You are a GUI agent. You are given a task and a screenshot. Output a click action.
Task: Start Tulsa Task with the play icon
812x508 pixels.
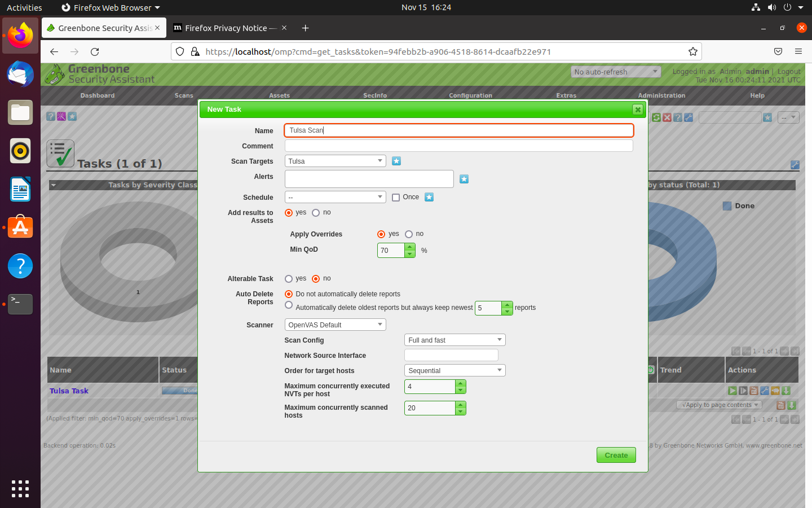732,391
